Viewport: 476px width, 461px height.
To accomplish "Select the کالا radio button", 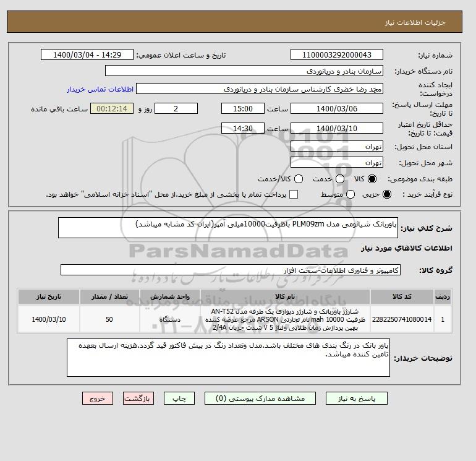I will 372,179.
